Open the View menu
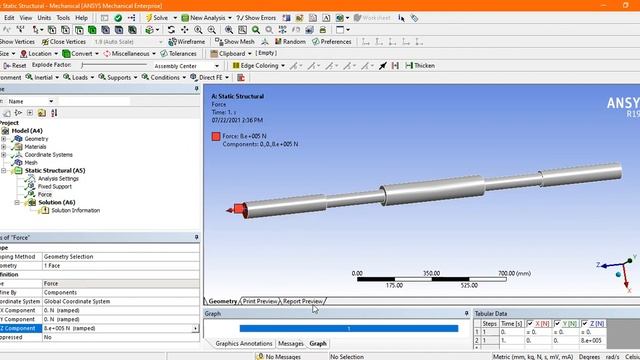640x360 pixels. [26, 18]
